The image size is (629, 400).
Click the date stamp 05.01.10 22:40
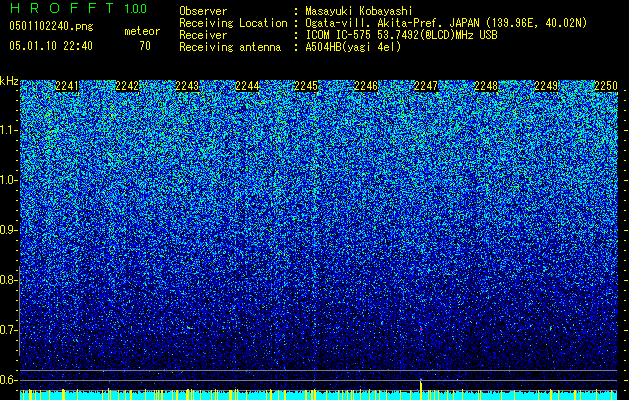tap(51, 46)
